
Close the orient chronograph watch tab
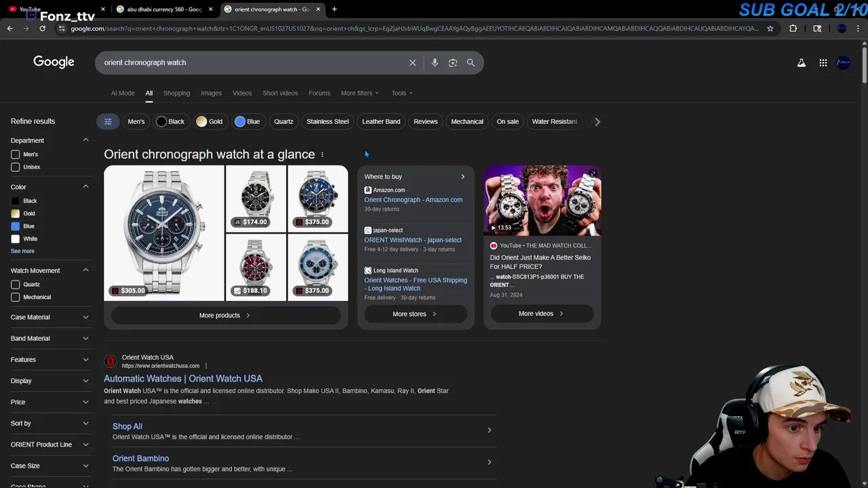pyautogui.click(x=318, y=9)
